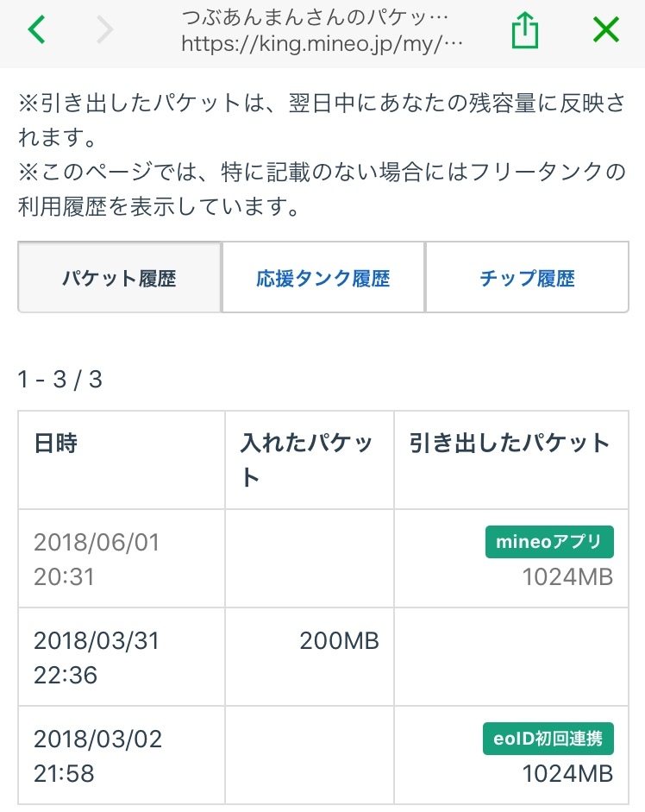Click the mineoアプリ green badge

coord(549,542)
